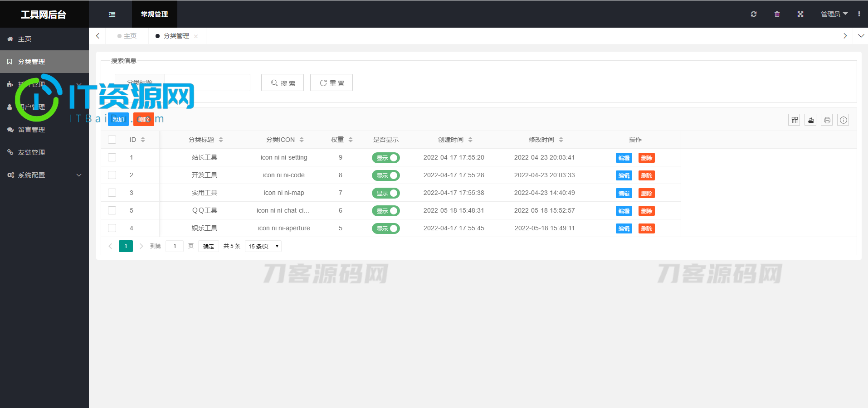Focus the 分类标题 search input field
868x408 pixels.
pyautogui.click(x=207, y=83)
